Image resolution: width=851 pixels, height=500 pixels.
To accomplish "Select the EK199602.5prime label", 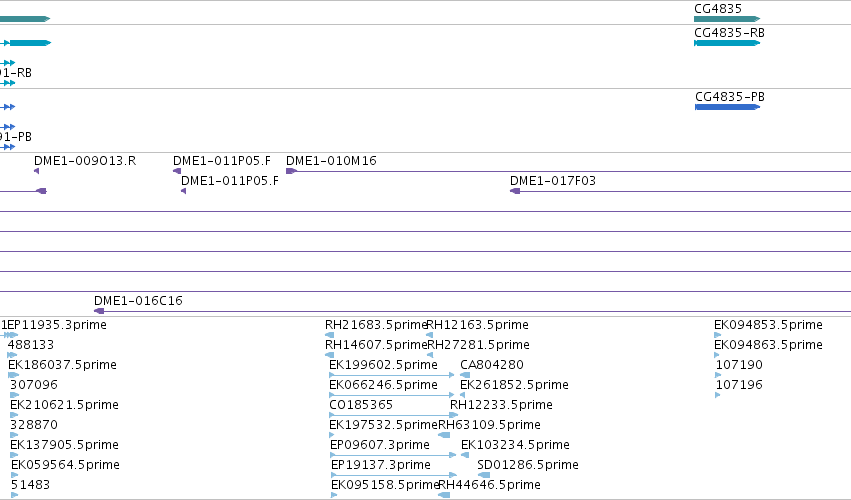I will 383,365.
